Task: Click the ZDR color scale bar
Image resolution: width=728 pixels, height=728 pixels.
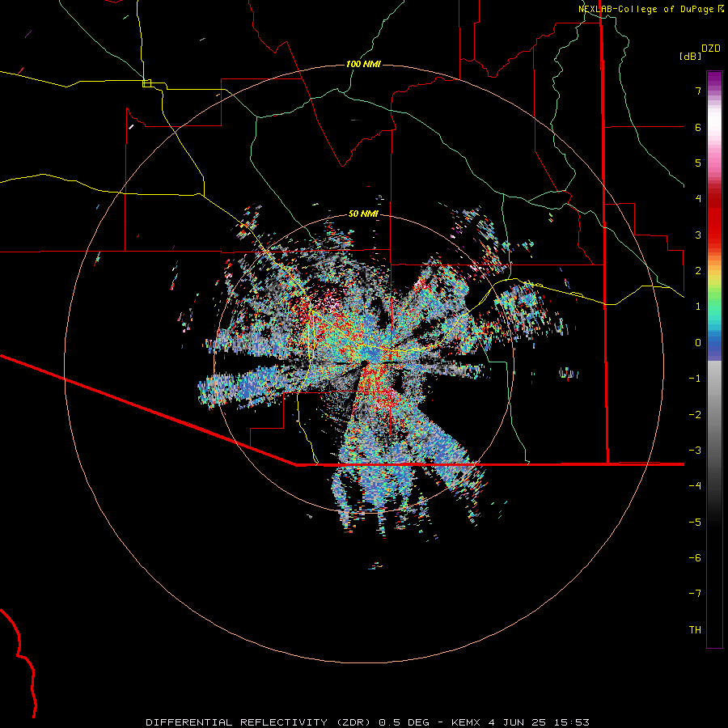Action: [714, 359]
